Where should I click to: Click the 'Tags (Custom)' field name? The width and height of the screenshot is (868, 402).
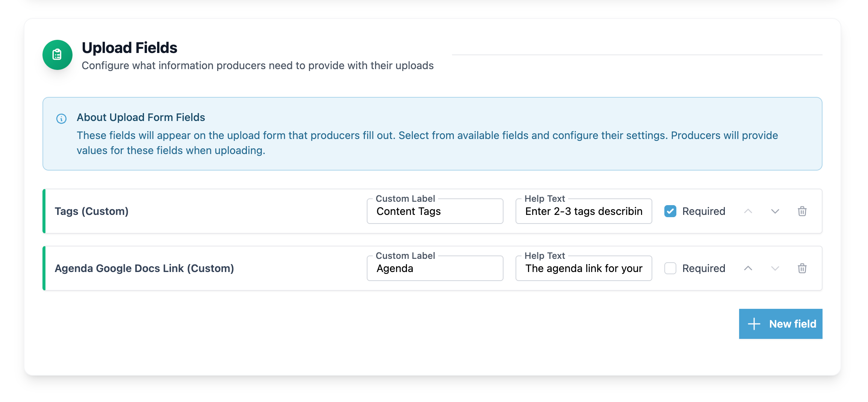click(x=92, y=211)
